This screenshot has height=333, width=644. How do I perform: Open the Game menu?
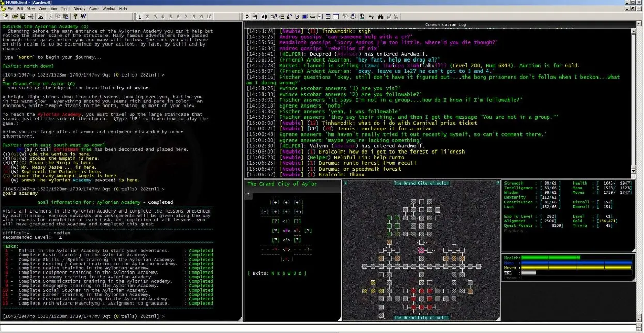pos(94,9)
